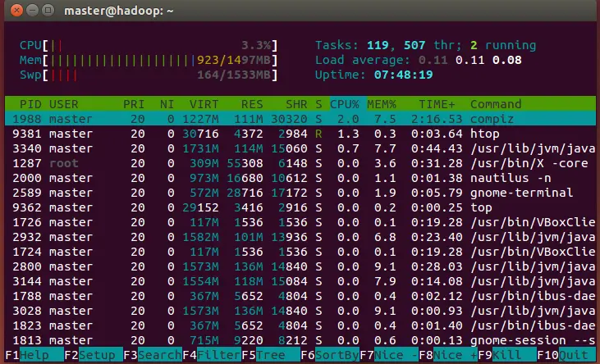This screenshot has height=364, width=600.
Task: Select VBoxClient process with PID 1726
Action: (300, 222)
